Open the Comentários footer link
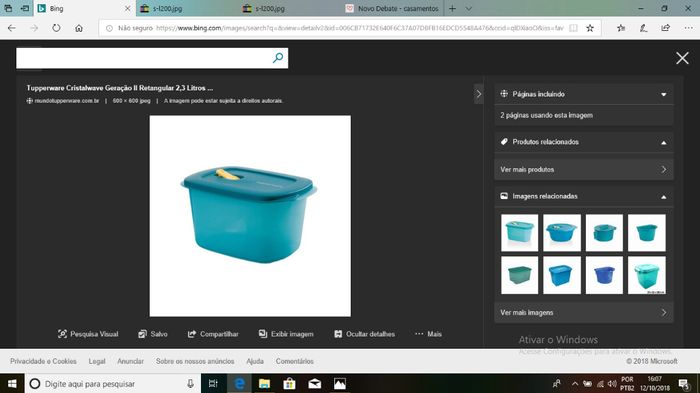This screenshot has height=393, width=700. click(295, 361)
